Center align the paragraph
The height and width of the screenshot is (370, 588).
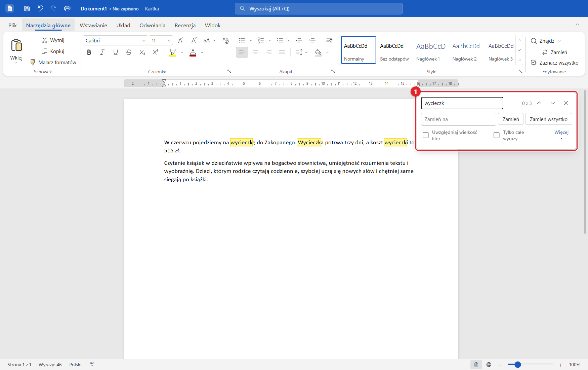coord(255,52)
